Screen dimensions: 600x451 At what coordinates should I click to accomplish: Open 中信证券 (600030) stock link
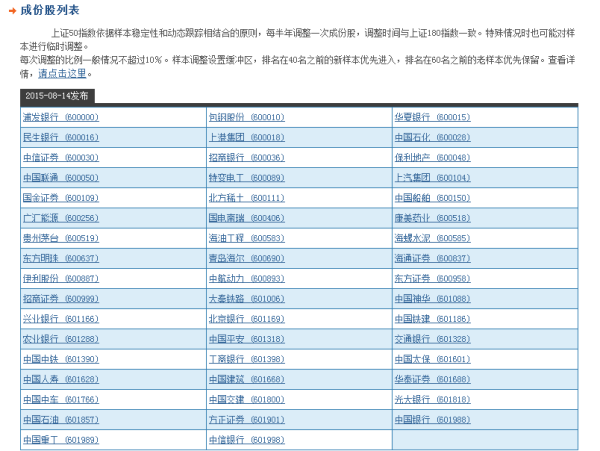[60, 158]
